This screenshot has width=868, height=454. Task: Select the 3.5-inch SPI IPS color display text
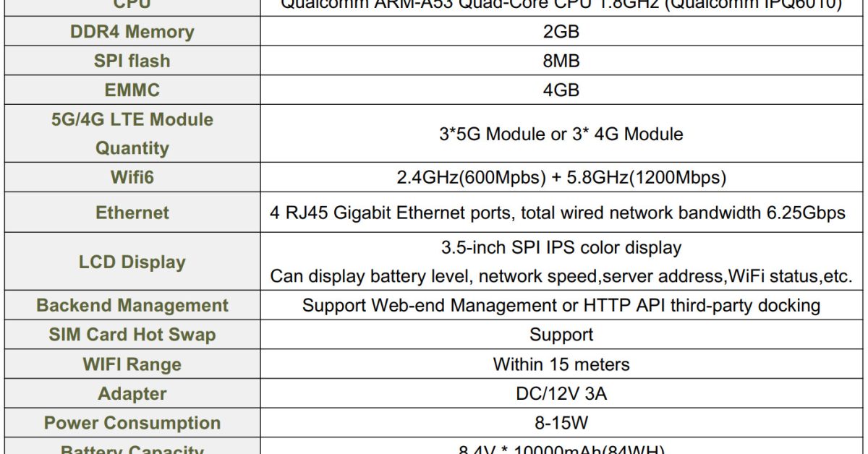(x=561, y=247)
